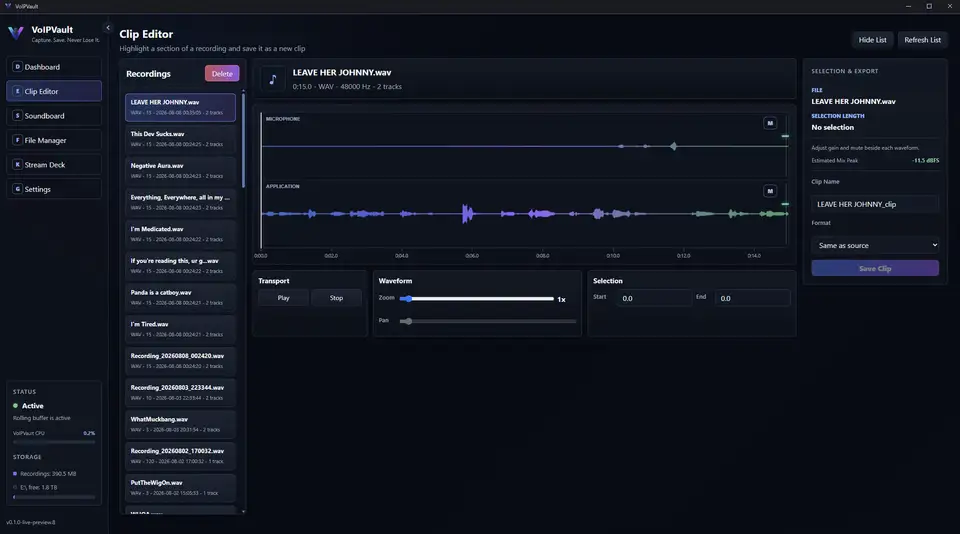Click the Application track gain marker
Image resolution: width=960 pixels, height=534 pixels.
tap(785, 204)
